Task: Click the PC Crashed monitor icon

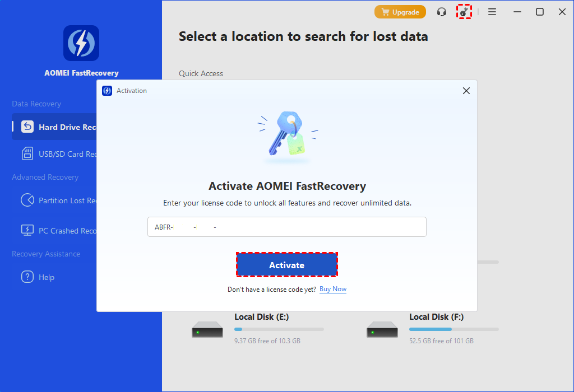Action: pyautogui.click(x=27, y=230)
